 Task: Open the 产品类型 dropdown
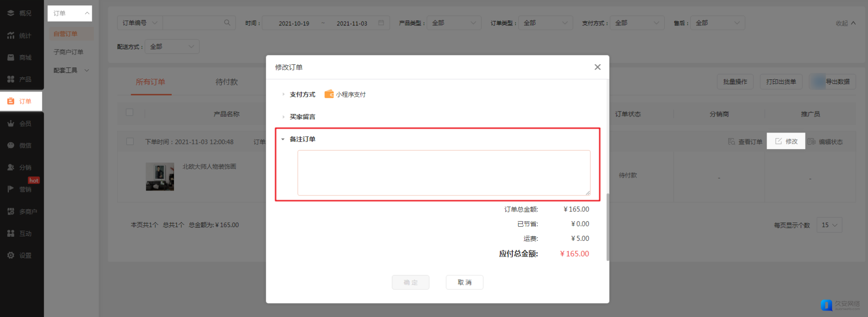point(454,23)
